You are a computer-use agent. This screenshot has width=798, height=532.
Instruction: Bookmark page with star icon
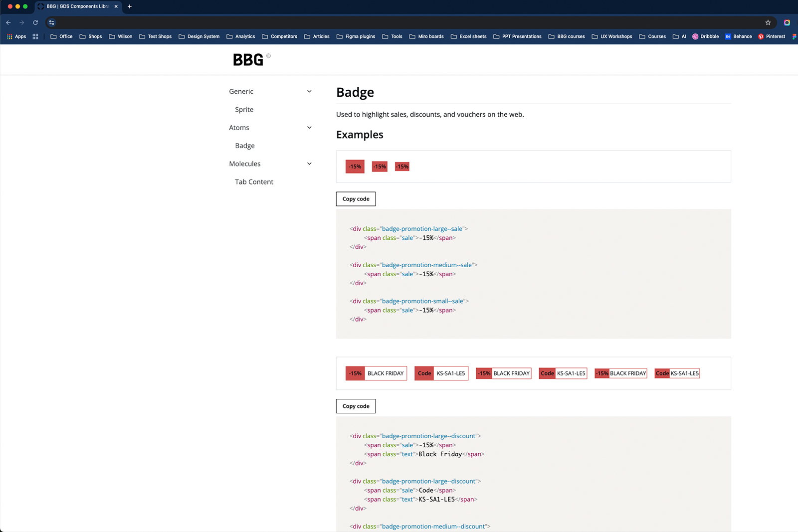(x=768, y=22)
